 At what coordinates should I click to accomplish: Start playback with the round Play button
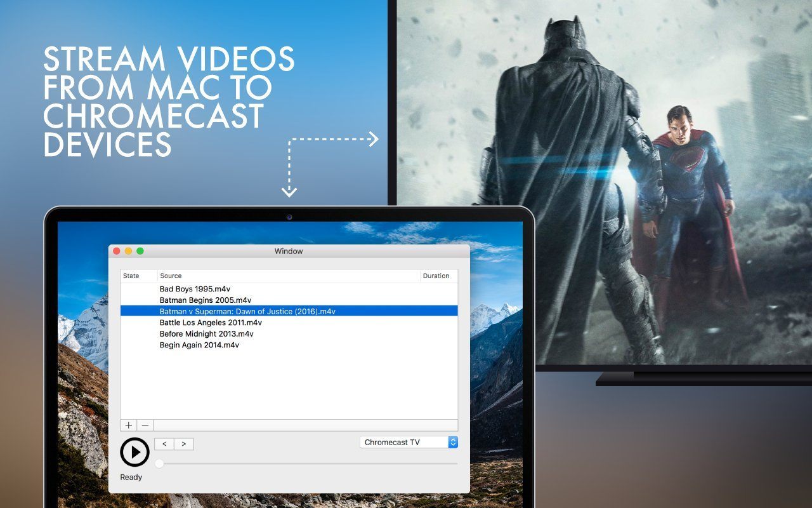(134, 452)
